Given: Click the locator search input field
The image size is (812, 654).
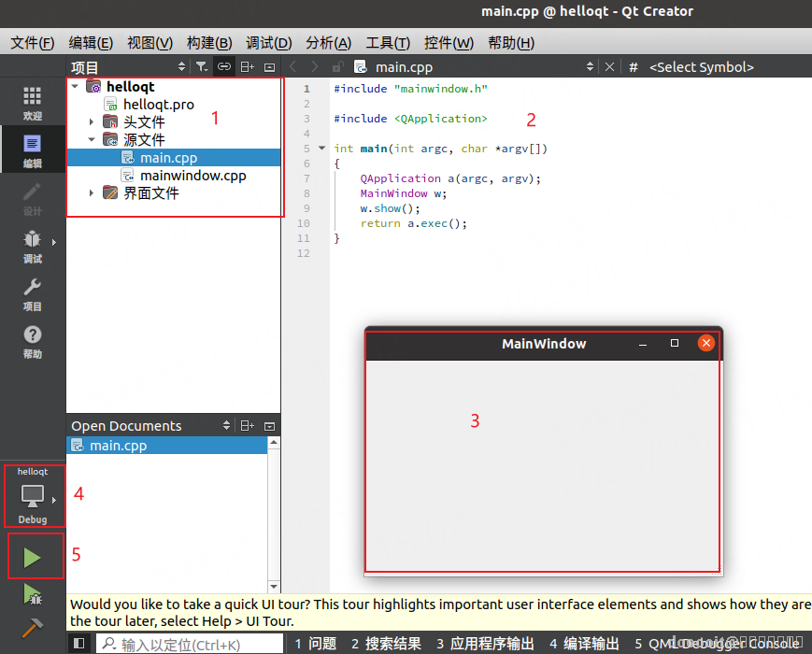Looking at the screenshot, I should tap(190, 644).
